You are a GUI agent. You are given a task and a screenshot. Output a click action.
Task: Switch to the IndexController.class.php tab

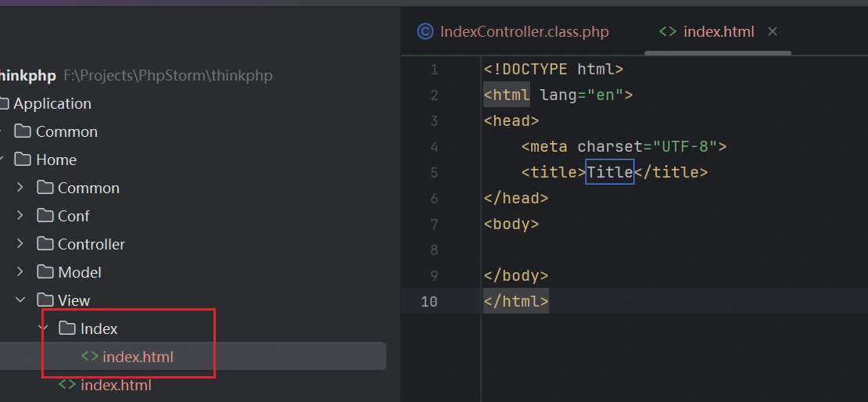point(524,31)
